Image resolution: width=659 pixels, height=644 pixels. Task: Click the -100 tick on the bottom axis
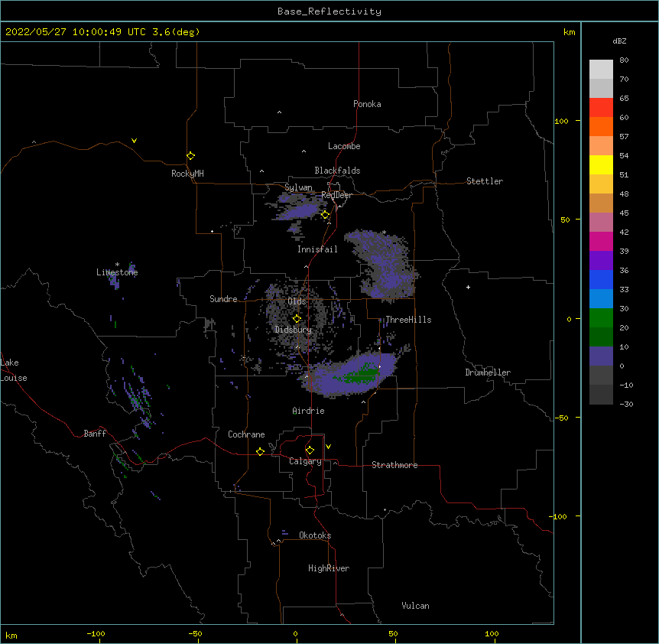coord(96,634)
